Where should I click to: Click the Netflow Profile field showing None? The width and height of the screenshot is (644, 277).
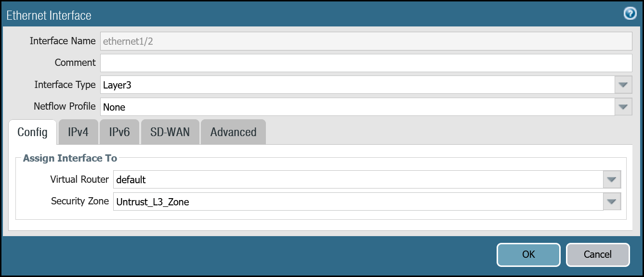click(357, 107)
